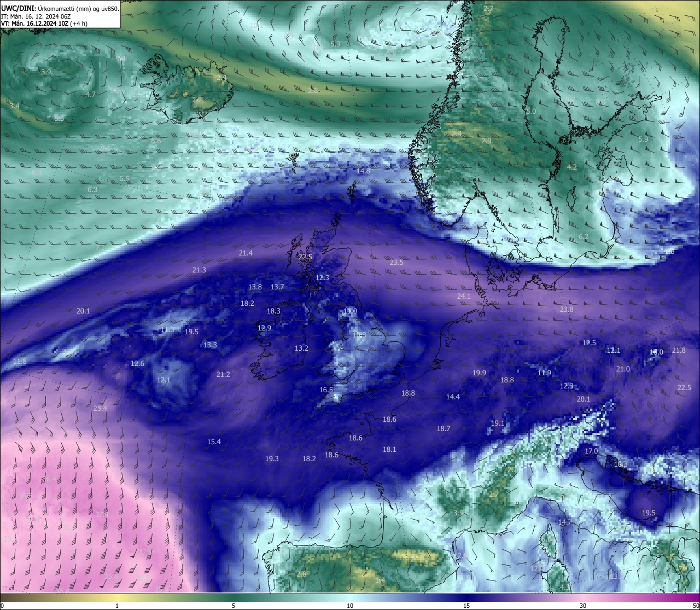Image resolution: width=700 pixels, height=610 pixels.
Task: Click the 21.0 value over Poland
Action: (x=623, y=369)
